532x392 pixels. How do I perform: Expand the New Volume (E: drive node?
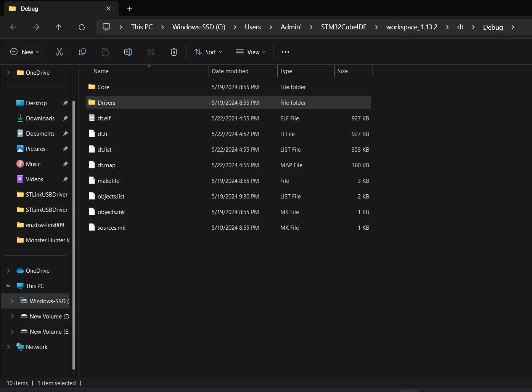point(12,331)
